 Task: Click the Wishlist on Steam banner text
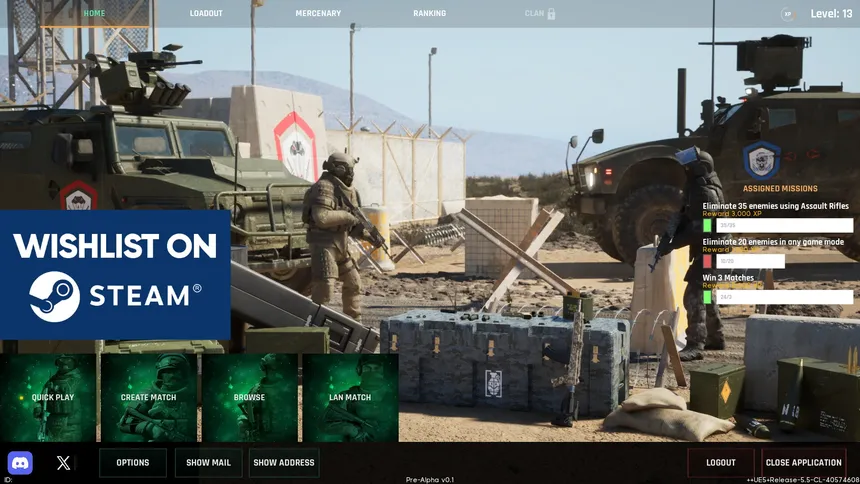(x=115, y=246)
